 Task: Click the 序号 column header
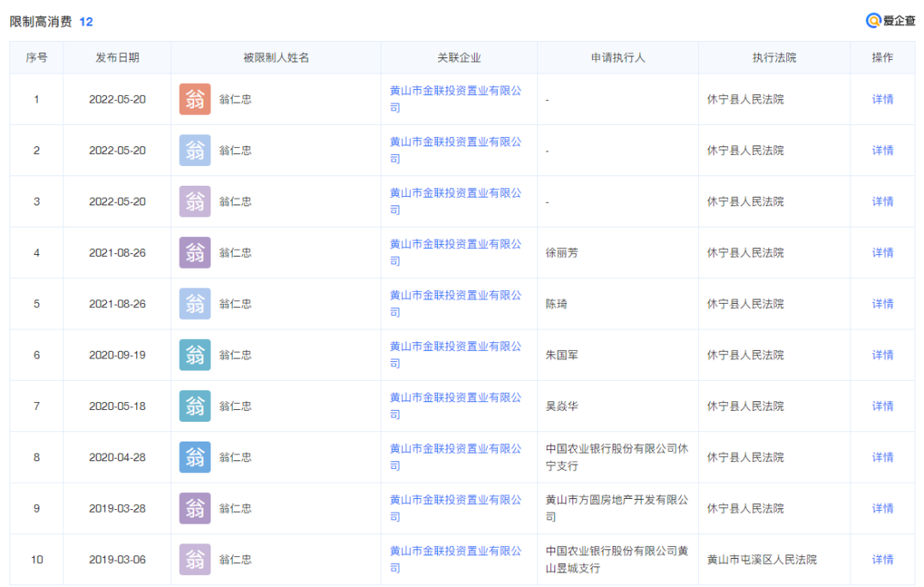click(37, 57)
